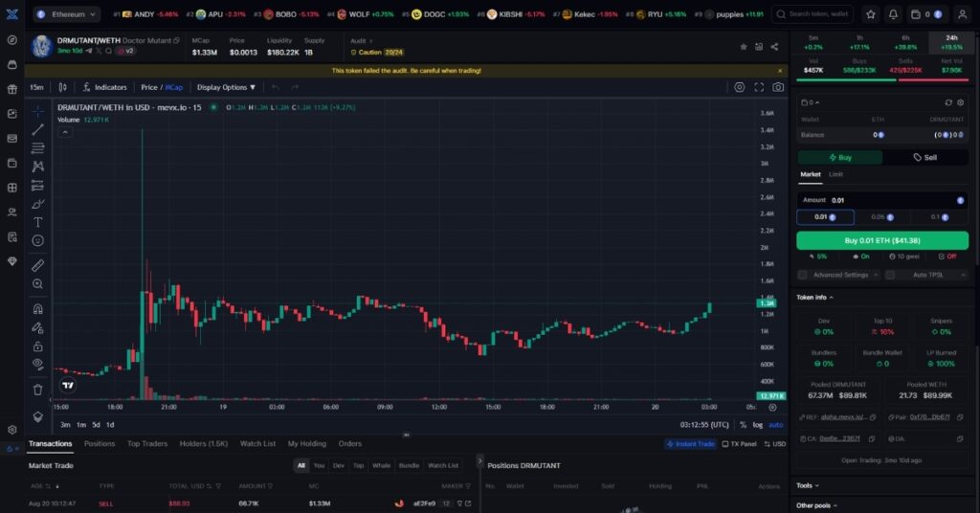Select the Limit order tab
Image resolution: width=980 pixels, height=513 pixels.
pos(835,174)
